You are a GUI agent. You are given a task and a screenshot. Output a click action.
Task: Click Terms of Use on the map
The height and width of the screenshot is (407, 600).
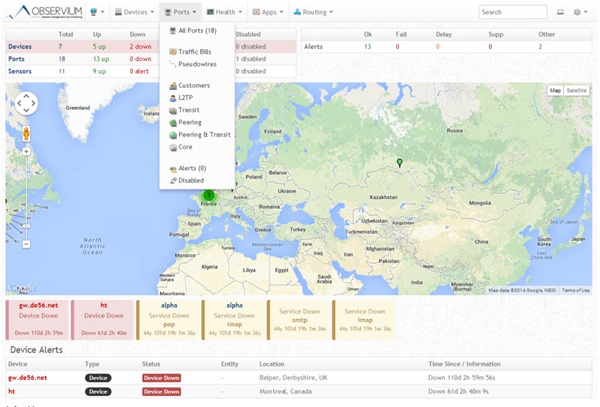pyautogui.click(x=576, y=291)
